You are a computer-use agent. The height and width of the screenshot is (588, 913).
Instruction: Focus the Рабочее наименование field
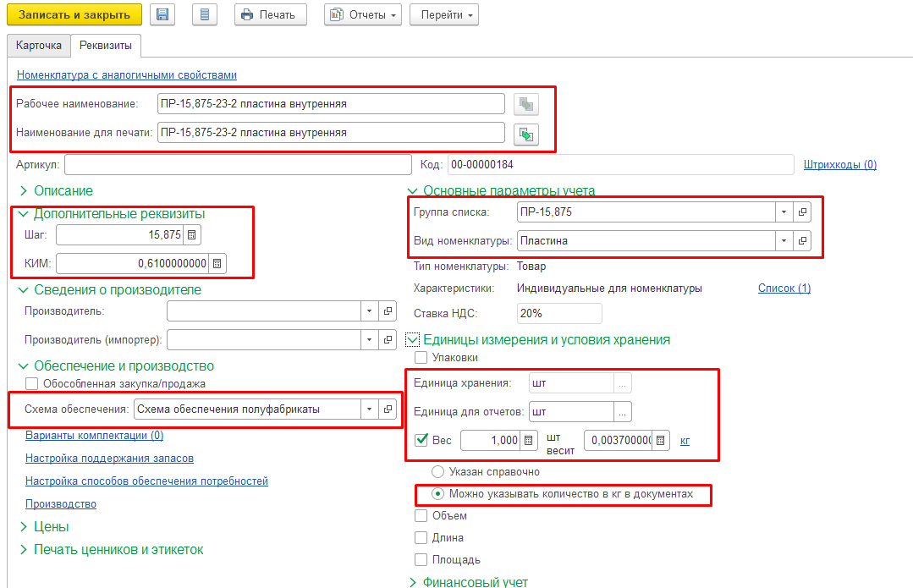(x=331, y=103)
